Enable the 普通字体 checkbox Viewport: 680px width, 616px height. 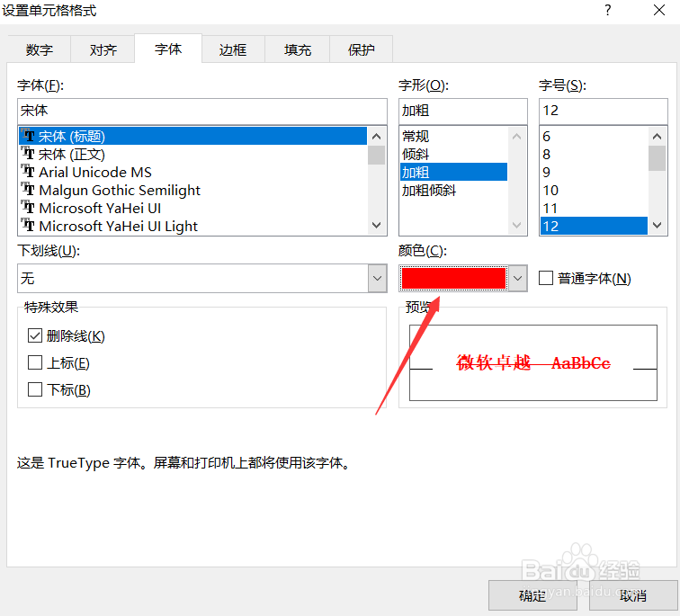click(x=546, y=278)
